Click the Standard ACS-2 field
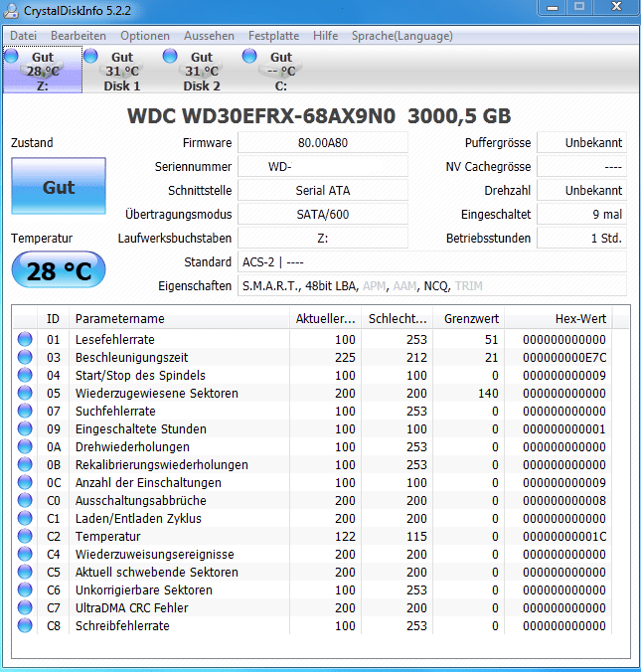 [x=432, y=261]
